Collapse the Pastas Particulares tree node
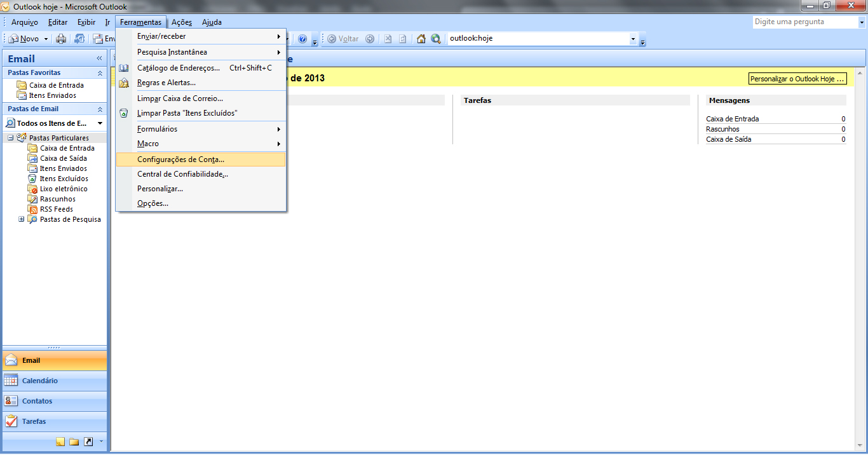The height and width of the screenshot is (455, 868). pos(11,138)
